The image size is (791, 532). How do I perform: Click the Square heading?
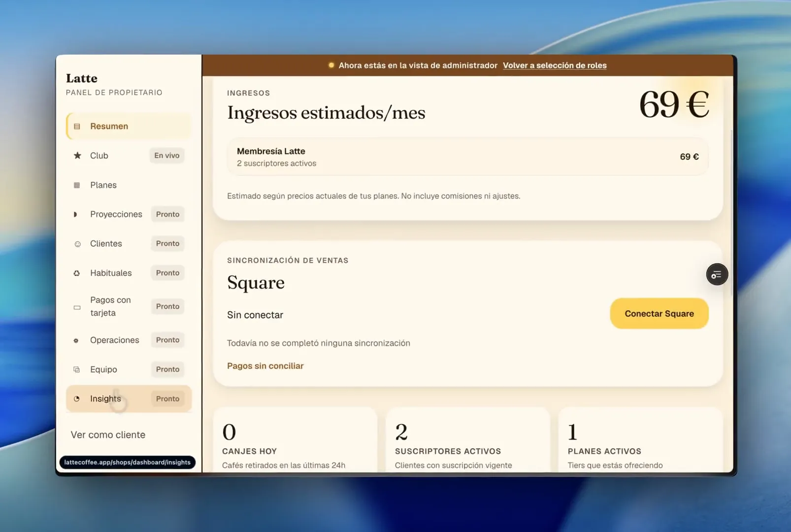(256, 283)
